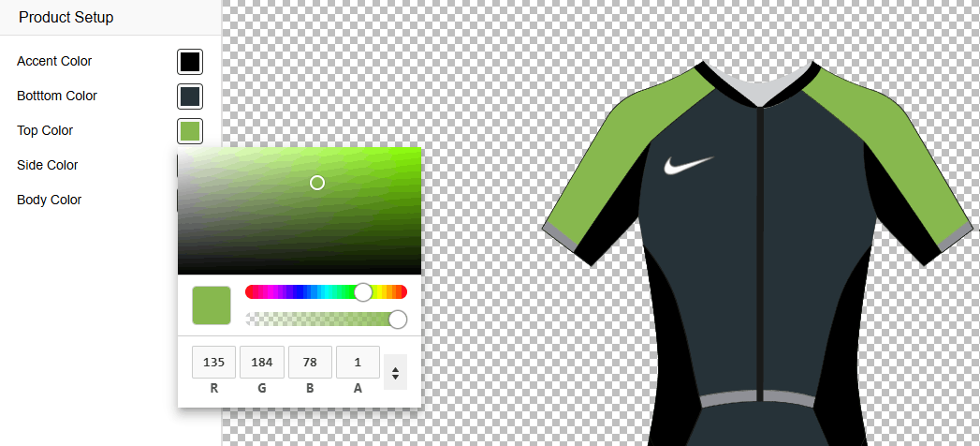This screenshot has height=446, width=980.
Task: Click the Accent Color label
Action: point(54,62)
